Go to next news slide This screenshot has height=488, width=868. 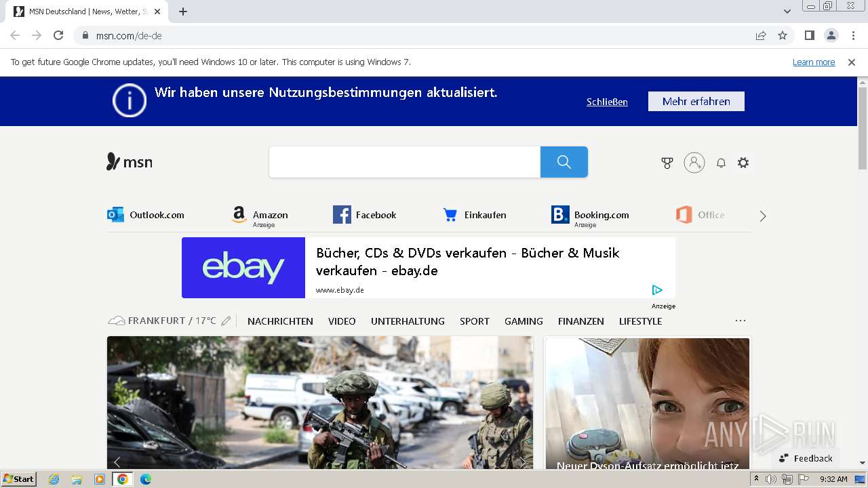click(x=522, y=462)
